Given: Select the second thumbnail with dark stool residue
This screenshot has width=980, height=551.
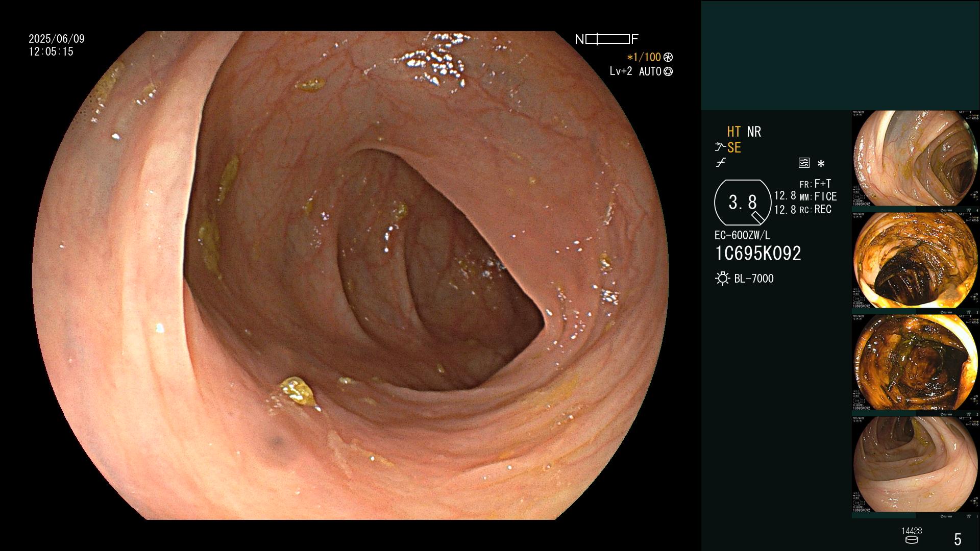Looking at the screenshot, I should click(915, 261).
